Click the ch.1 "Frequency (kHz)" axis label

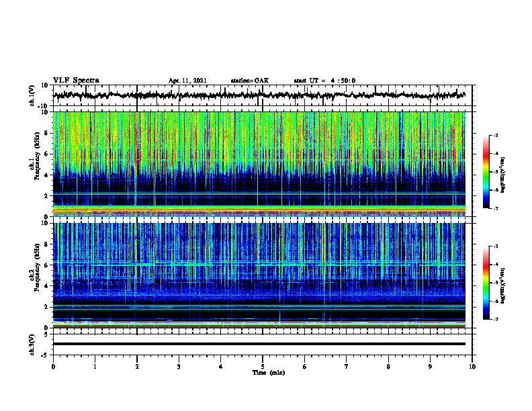click(37, 156)
